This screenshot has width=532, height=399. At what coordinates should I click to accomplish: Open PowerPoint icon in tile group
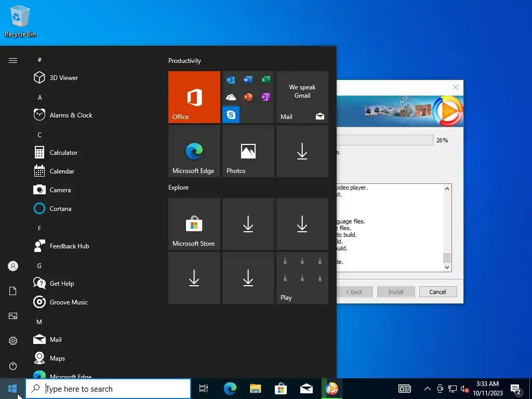coord(248,97)
